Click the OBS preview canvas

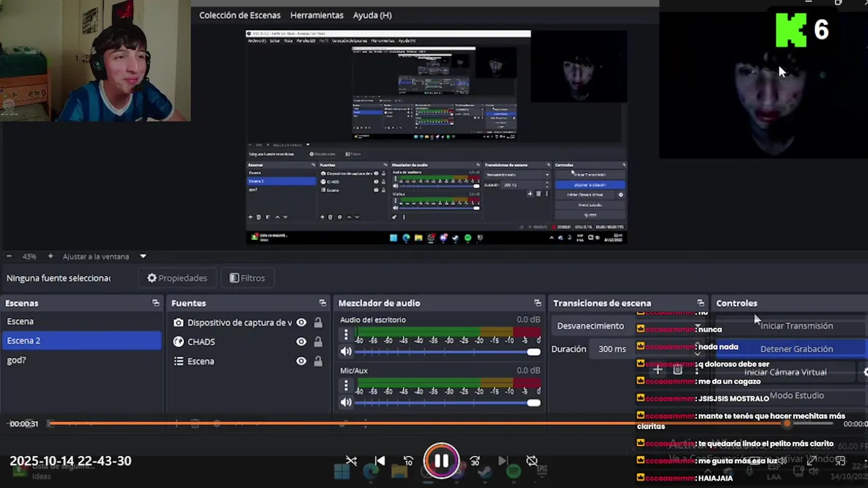[x=436, y=137]
